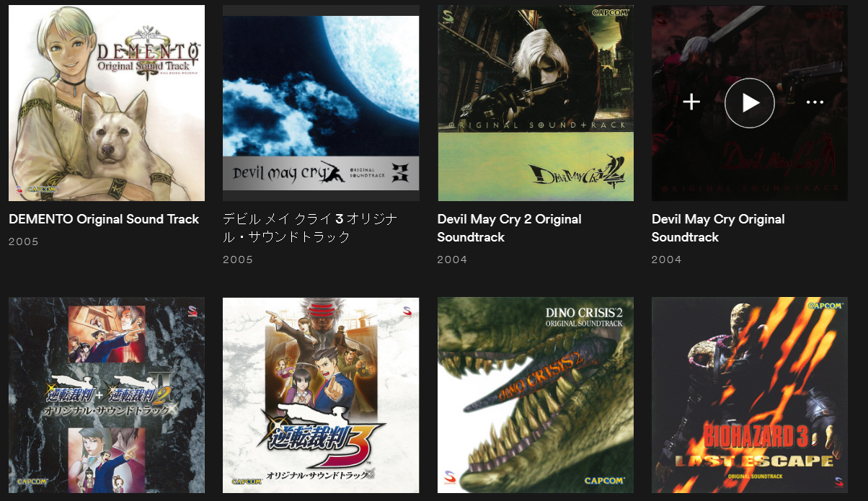Open the Gyakuten Saiban 3 soundtrack cover

click(321, 395)
